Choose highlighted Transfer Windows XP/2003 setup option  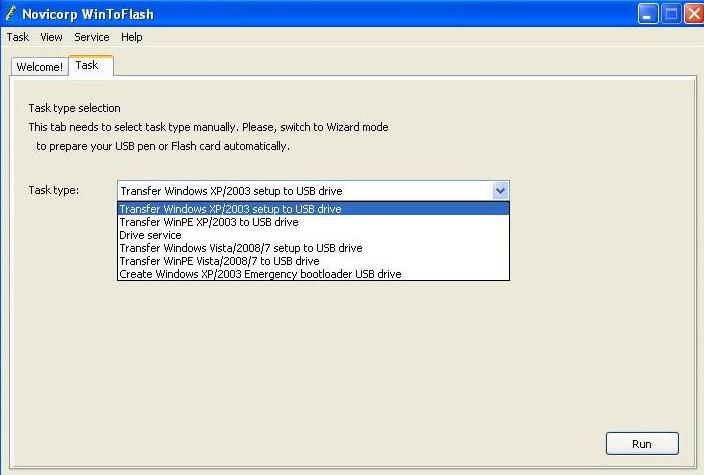click(313, 209)
